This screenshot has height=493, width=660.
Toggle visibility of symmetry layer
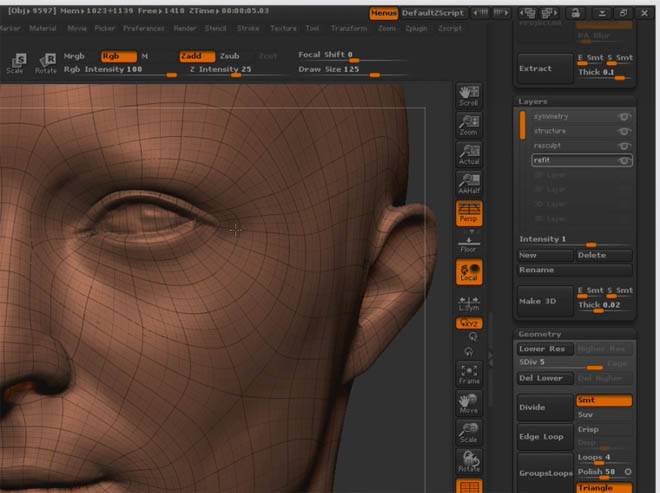[624, 117]
